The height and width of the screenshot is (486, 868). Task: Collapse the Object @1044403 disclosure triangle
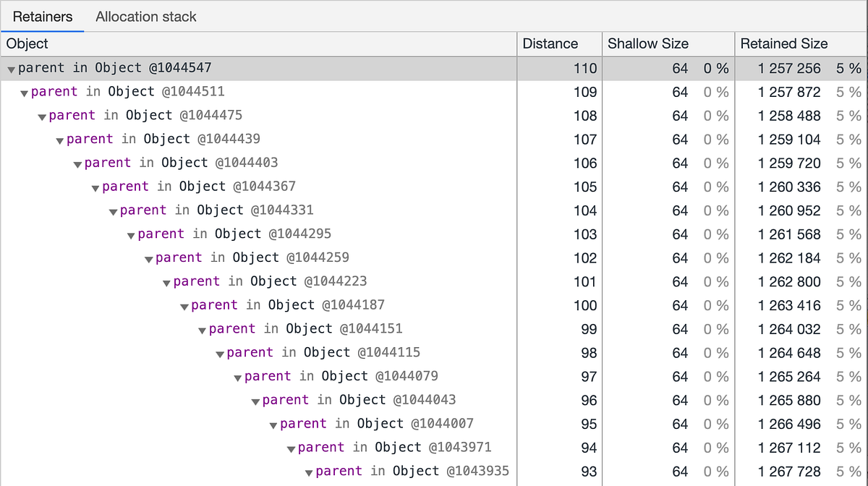(x=77, y=165)
